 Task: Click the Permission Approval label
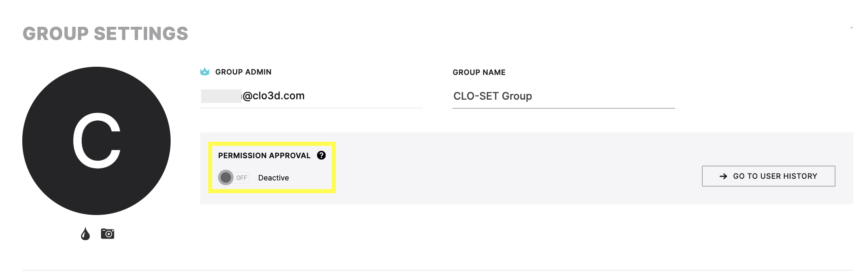tap(264, 156)
